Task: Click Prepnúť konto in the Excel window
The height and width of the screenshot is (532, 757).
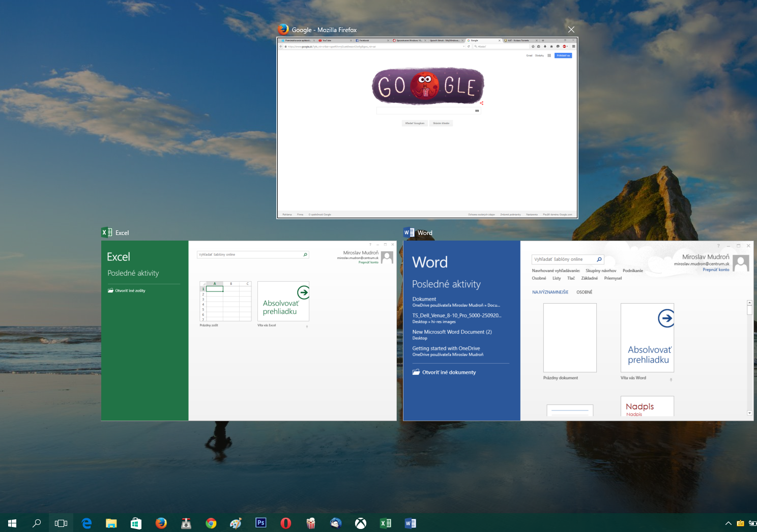Action: (x=368, y=262)
